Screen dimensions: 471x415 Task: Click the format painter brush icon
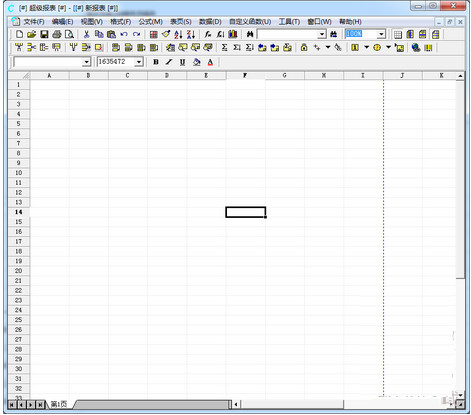pos(166,34)
